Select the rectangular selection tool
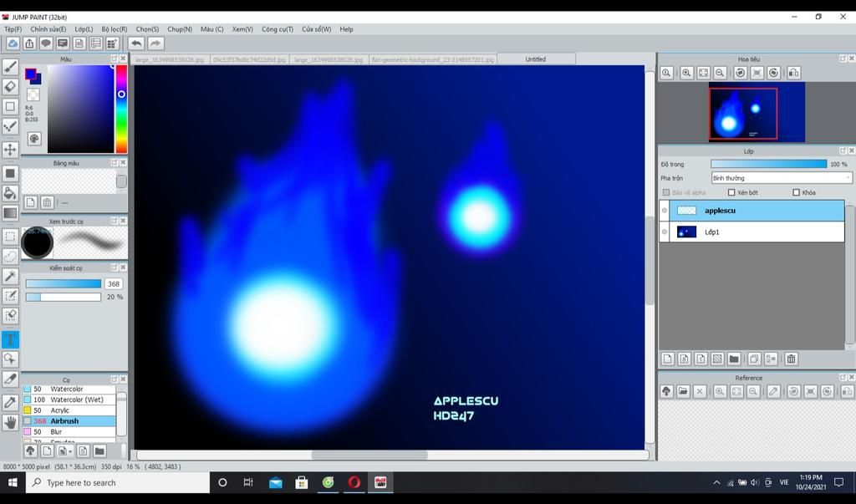The height and width of the screenshot is (504, 856). 10,237
